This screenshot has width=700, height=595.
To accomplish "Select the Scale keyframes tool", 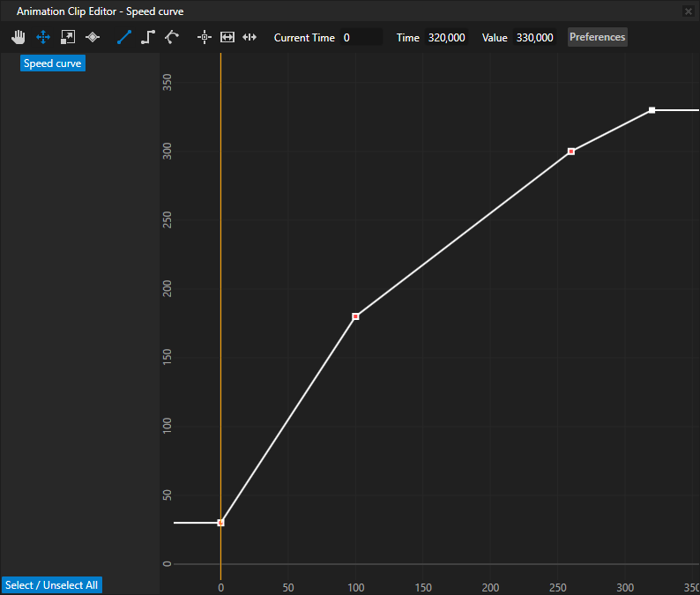I will [67, 37].
